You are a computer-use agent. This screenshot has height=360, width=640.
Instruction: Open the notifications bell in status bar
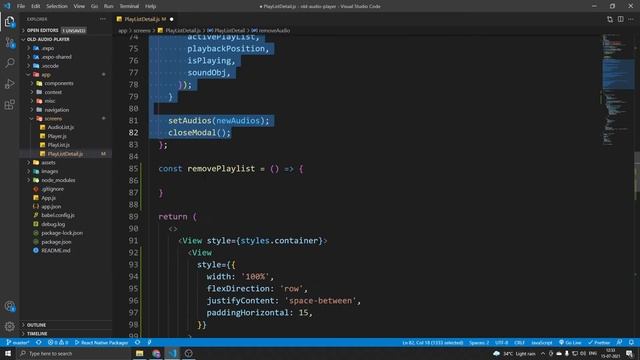point(631,342)
